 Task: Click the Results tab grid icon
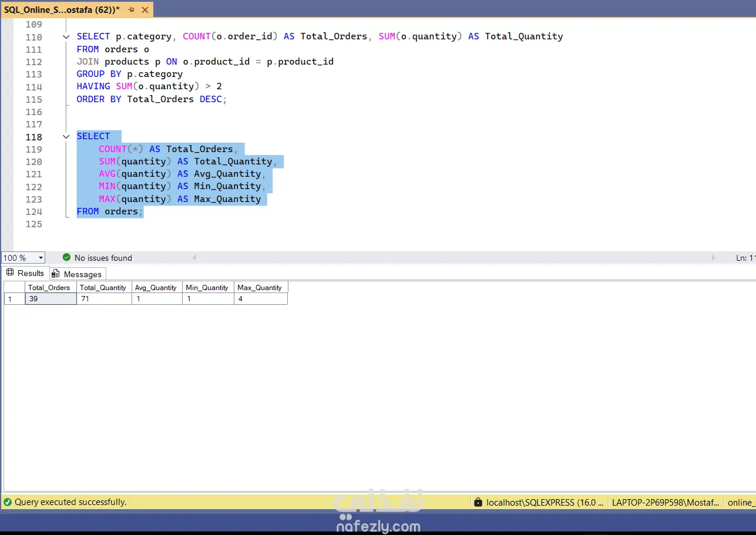pyautogui.click(x=10, y=273)
